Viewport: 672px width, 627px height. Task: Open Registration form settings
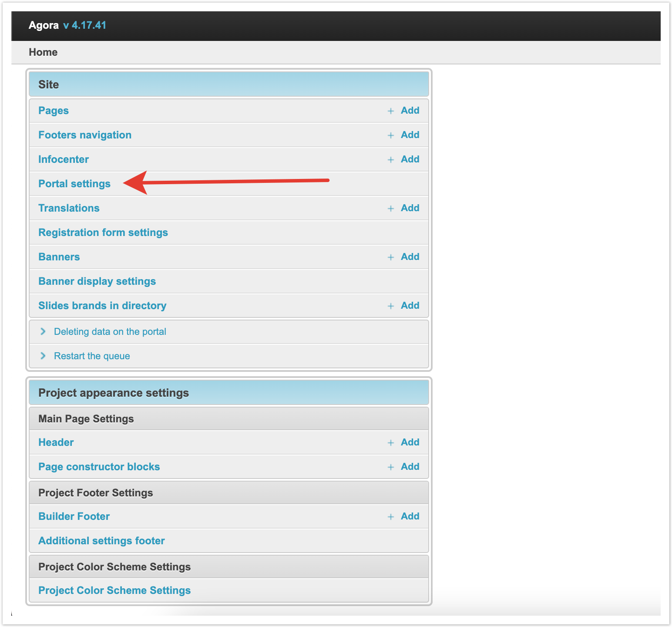(x=103, y=233)
